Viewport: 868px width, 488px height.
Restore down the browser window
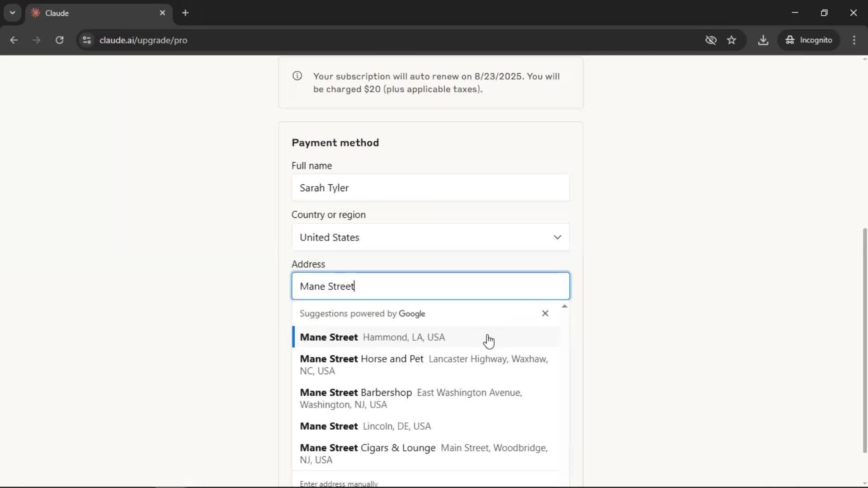point(824,13)
